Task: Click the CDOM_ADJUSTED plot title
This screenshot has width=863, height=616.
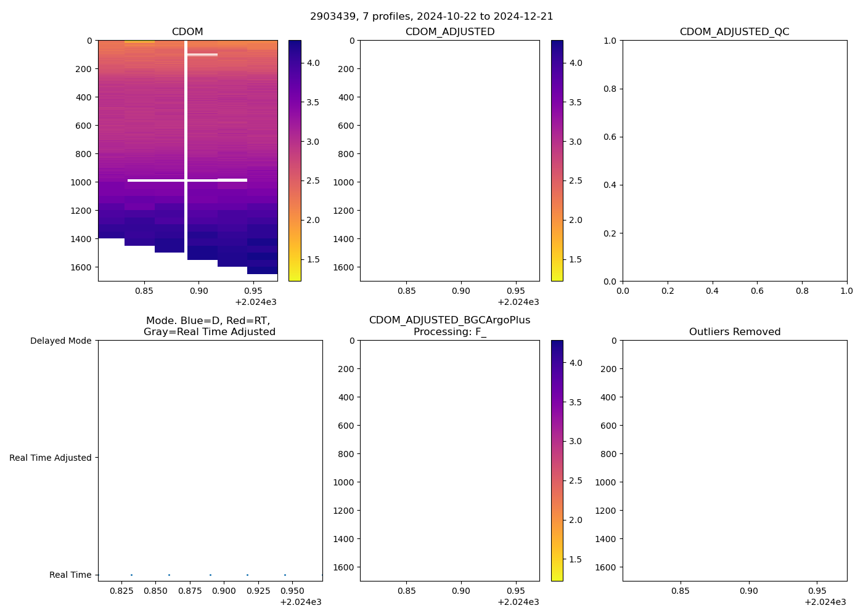Action: tap(449, 32)
